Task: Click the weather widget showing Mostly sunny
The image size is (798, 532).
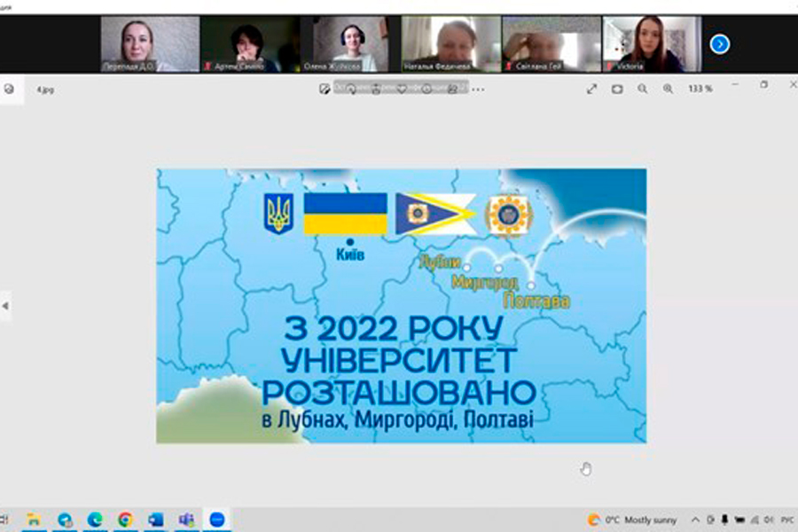Action: [x=632, y=520]
